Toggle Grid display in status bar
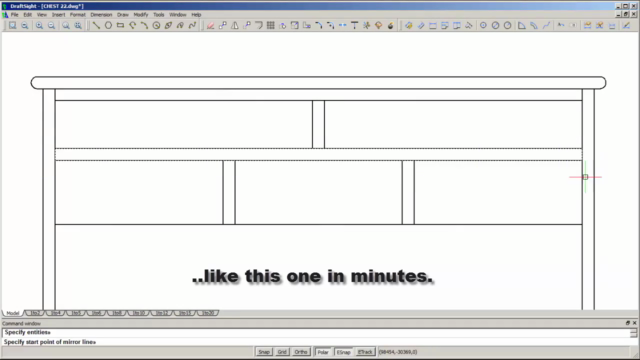Image resolution: width=640 pixels, height=360 pixels. point(282,352)
